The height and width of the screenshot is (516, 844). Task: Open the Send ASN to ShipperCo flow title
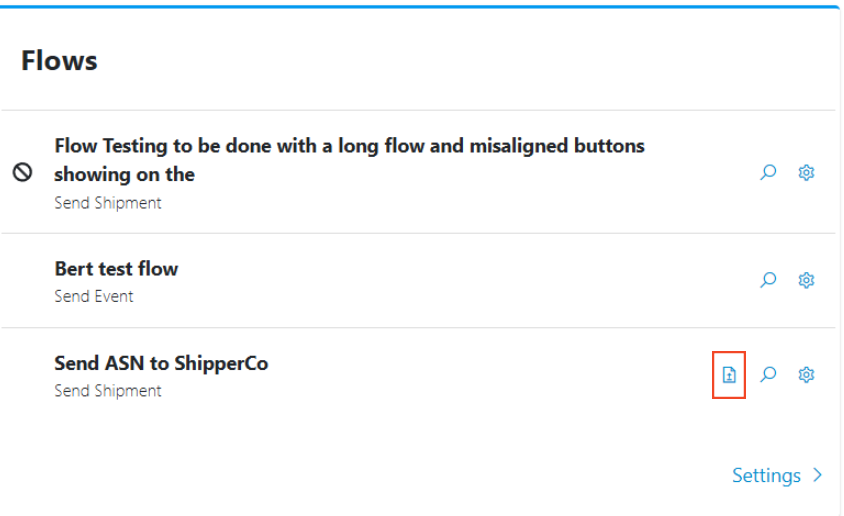point(161,363)
